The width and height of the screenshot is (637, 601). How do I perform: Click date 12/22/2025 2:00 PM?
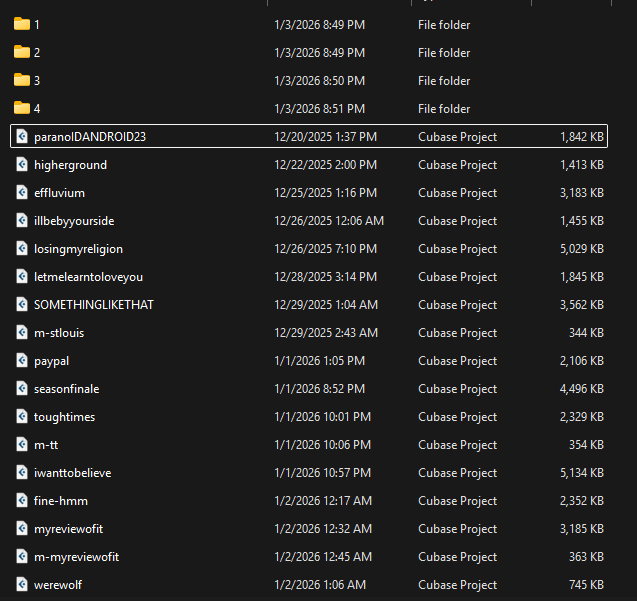point(325,165)
